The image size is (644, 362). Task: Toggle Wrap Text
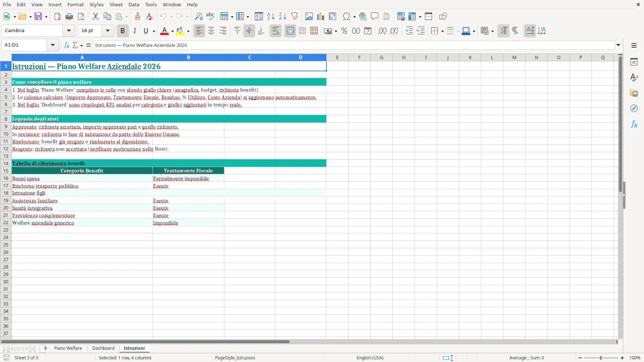coord(275,31)
